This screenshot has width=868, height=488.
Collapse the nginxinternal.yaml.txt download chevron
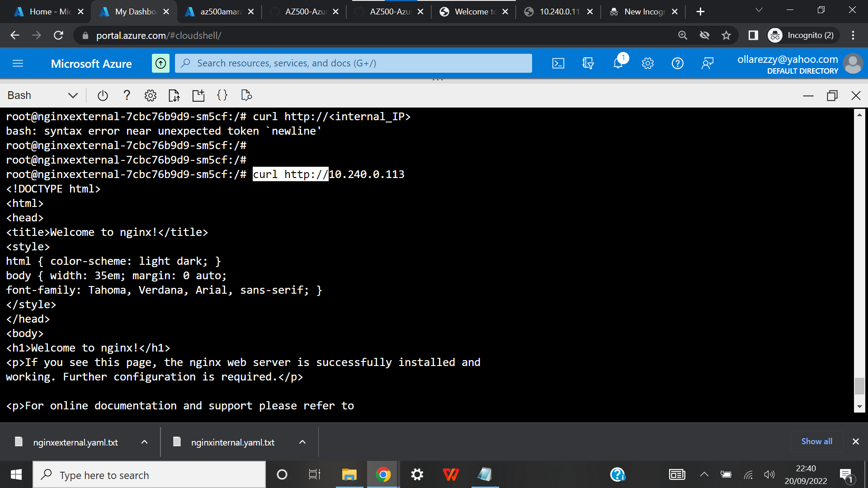(x=302, y=442)
